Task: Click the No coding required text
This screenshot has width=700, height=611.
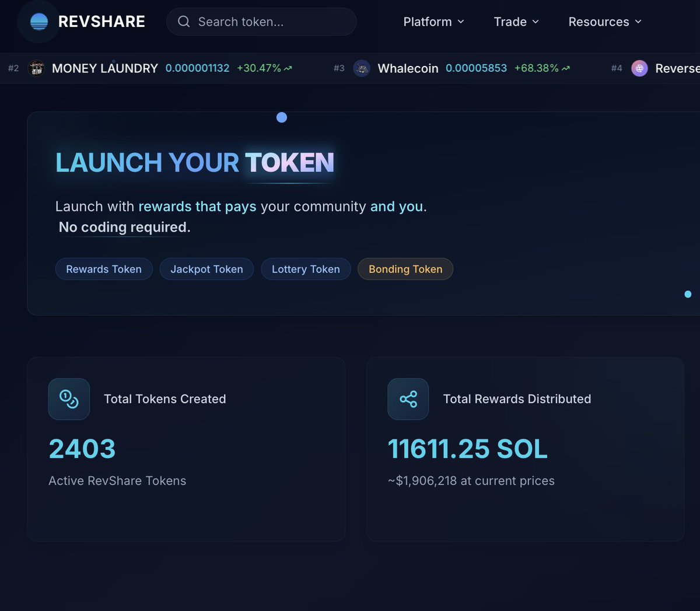Action: [x=125, y=227]
